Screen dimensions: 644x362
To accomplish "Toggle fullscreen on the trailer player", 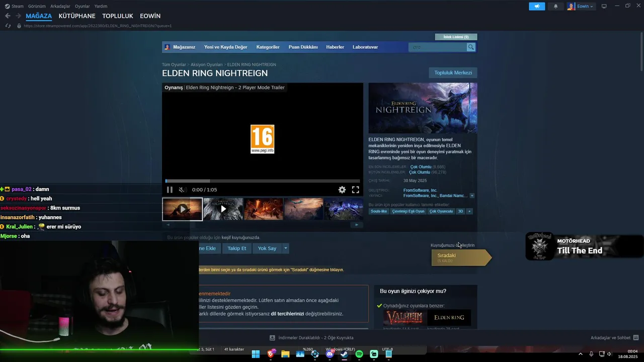I will point(355,190).
